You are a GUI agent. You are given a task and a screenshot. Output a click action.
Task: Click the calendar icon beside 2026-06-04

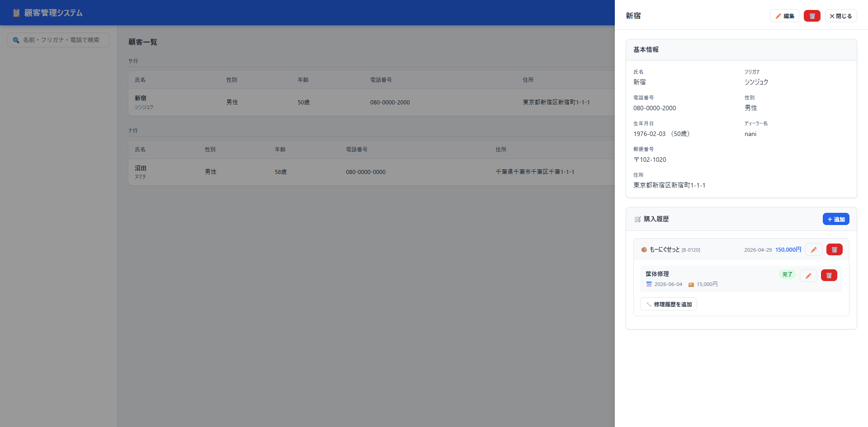[649, 285]
